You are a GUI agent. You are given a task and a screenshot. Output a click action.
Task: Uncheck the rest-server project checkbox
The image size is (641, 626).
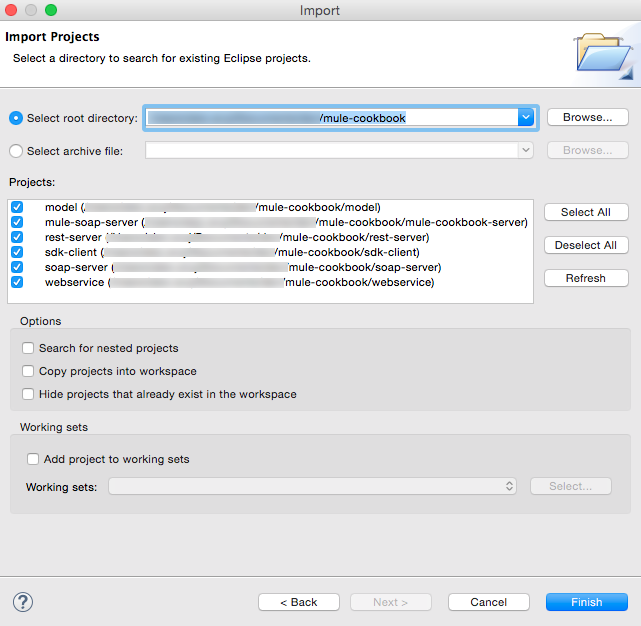17,237
